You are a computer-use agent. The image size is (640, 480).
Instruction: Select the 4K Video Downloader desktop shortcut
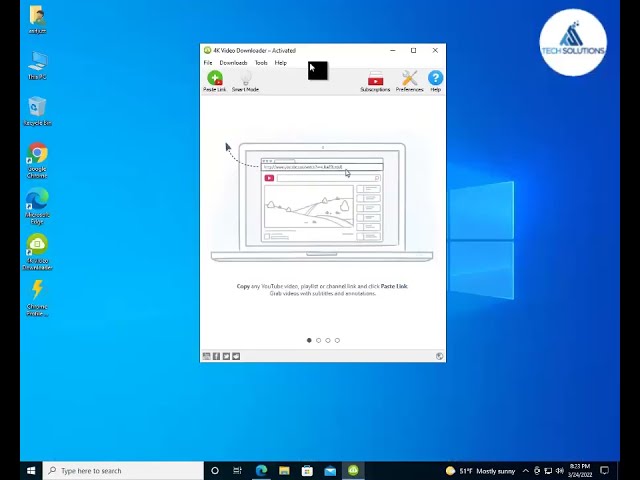(x=37, y=252)
